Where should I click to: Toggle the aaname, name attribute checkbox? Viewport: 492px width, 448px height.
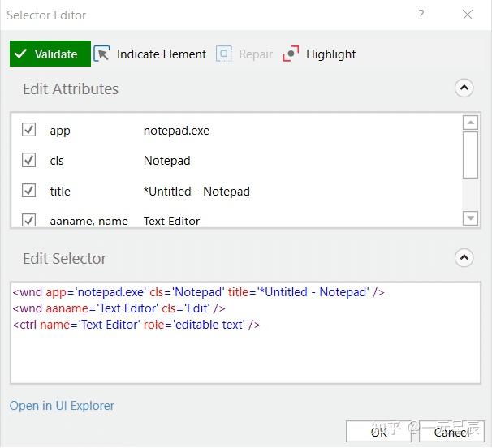(x=28, y=220)
